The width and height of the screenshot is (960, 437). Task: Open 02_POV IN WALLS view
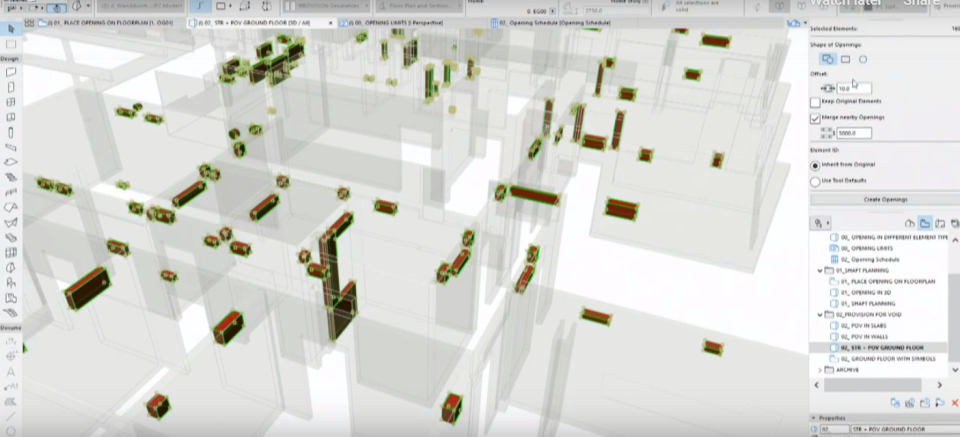pyautogui.click(x=864, y=337)
